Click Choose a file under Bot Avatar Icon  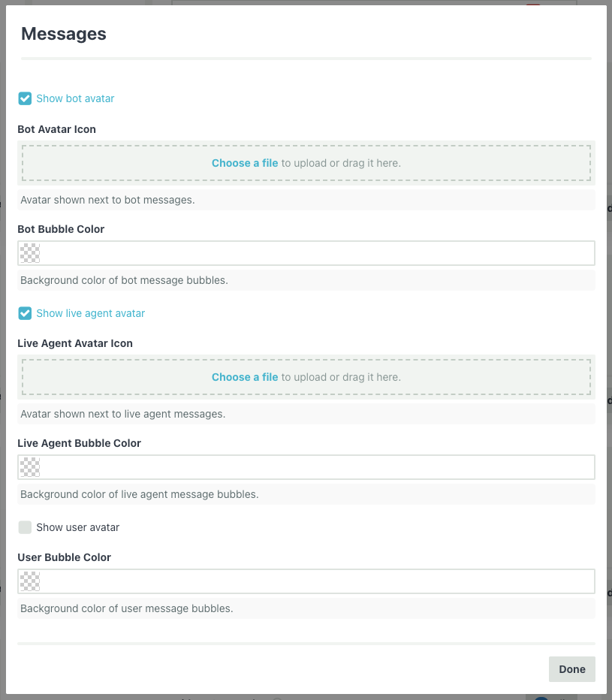pos(244,163)
